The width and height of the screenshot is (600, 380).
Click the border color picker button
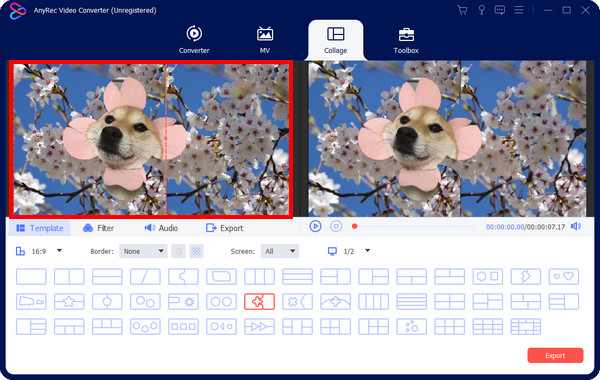point(179,251)
